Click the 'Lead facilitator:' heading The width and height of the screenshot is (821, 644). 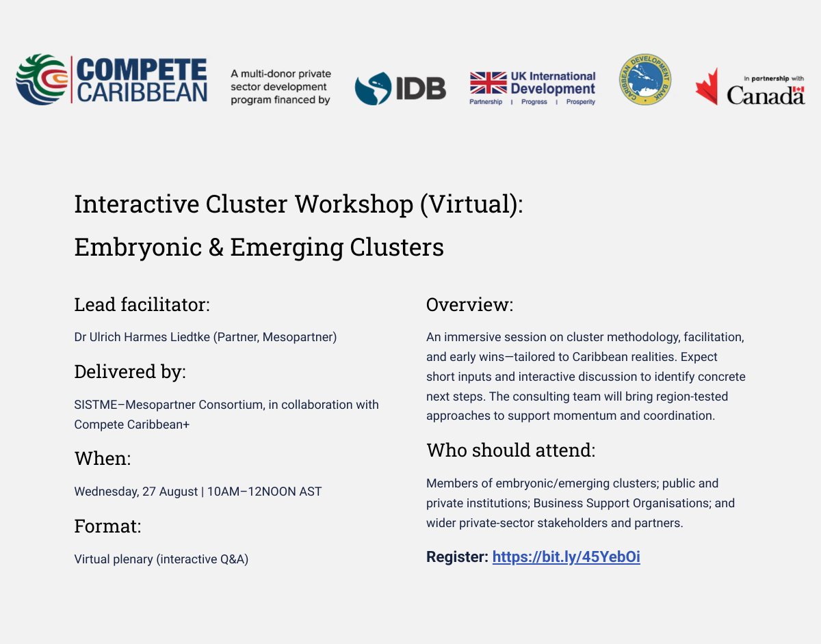(142, 305)
